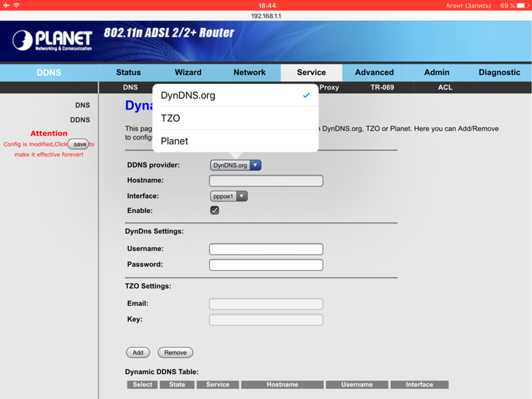
Task: Go to the DNS submenu in dark bar
Action: 130,87
